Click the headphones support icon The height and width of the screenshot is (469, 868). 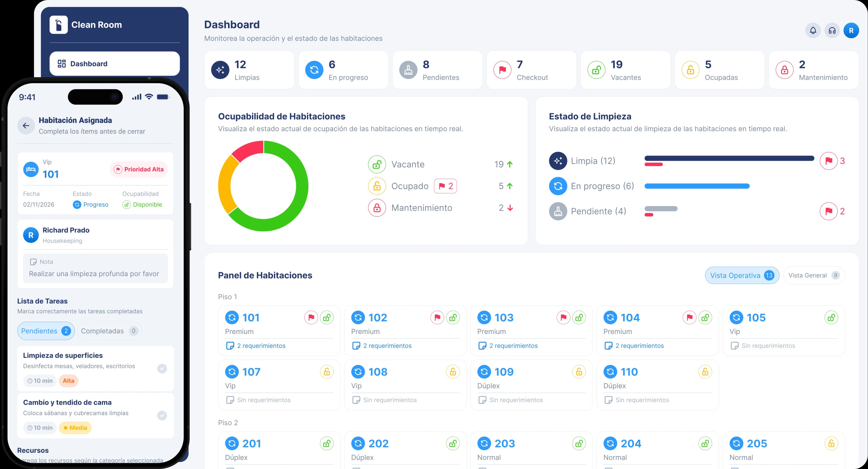tap(832, 31)
